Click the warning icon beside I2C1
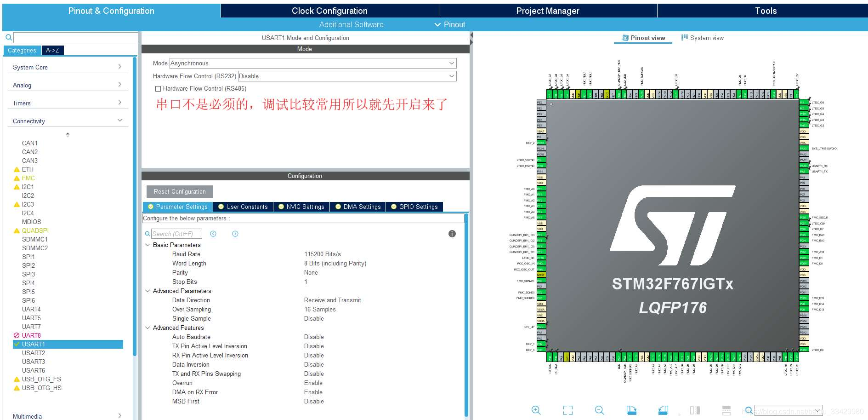This screenshot has height=420, width=868. (17, 187)
